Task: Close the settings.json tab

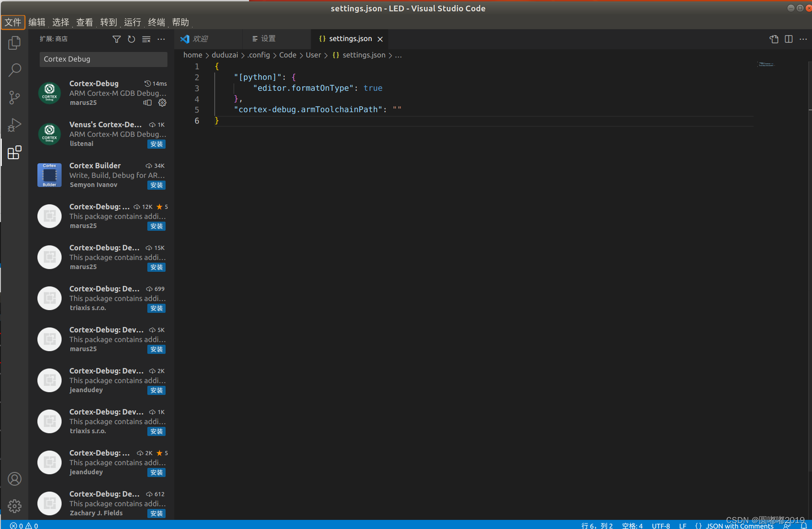Action: pyautogui.click(x=380, y=39)
